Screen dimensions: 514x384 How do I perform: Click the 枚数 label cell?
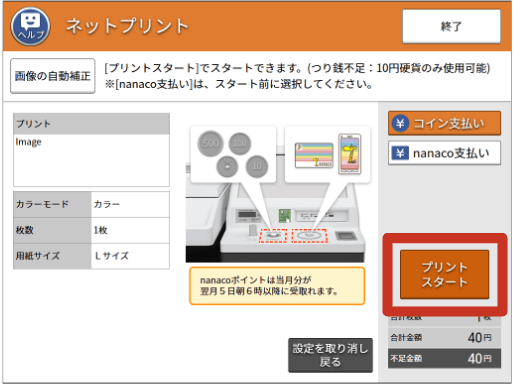pyautogui.click(x=52, y=230)
